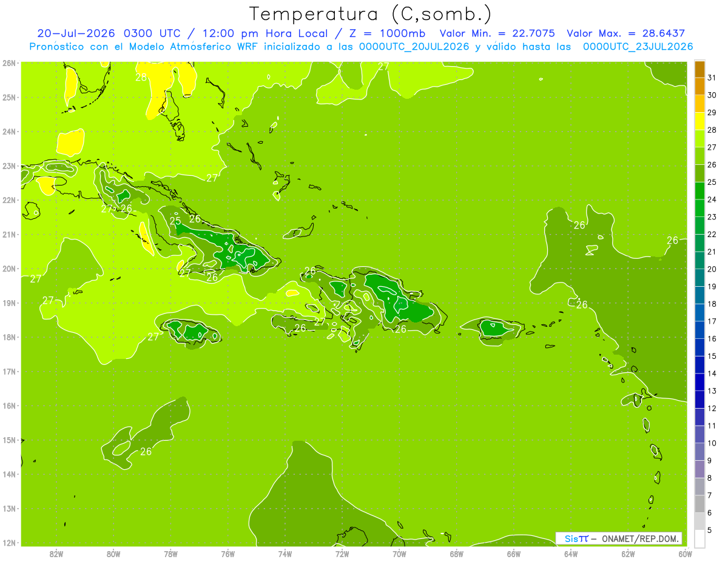Click the legend swatch between 26 and 27
The image size is (728, 562).
699,156
